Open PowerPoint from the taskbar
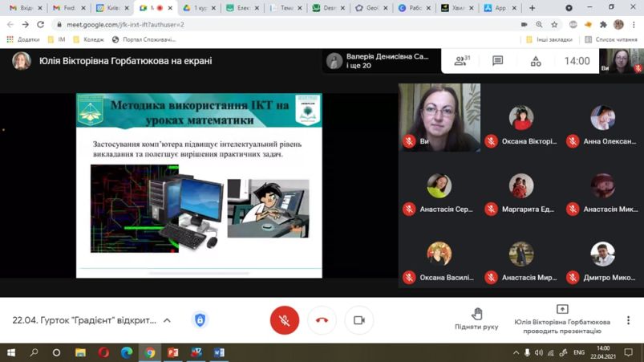 click(173, 352)
